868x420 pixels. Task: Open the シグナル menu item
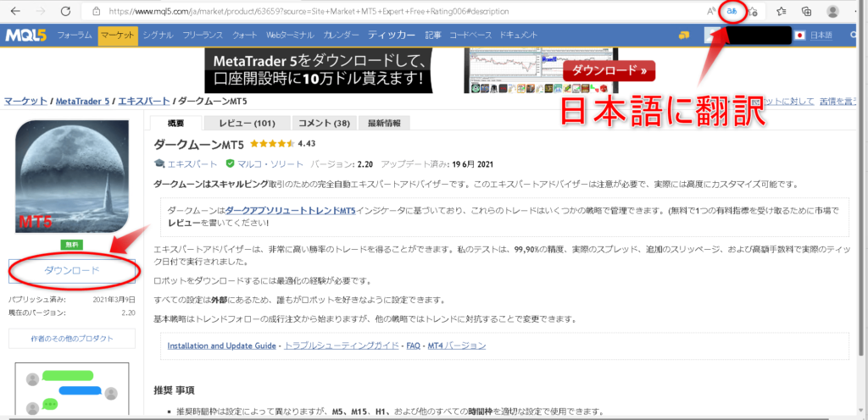pos(159,36)
